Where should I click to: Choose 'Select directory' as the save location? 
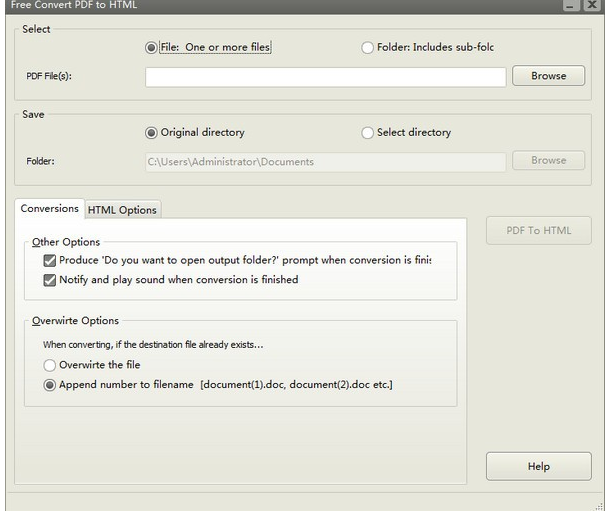(368, 132)
